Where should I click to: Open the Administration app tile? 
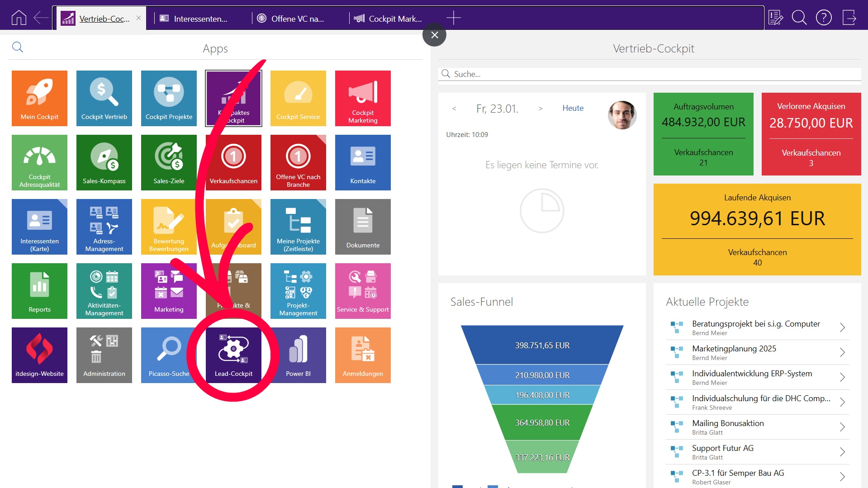pos(104,355)
